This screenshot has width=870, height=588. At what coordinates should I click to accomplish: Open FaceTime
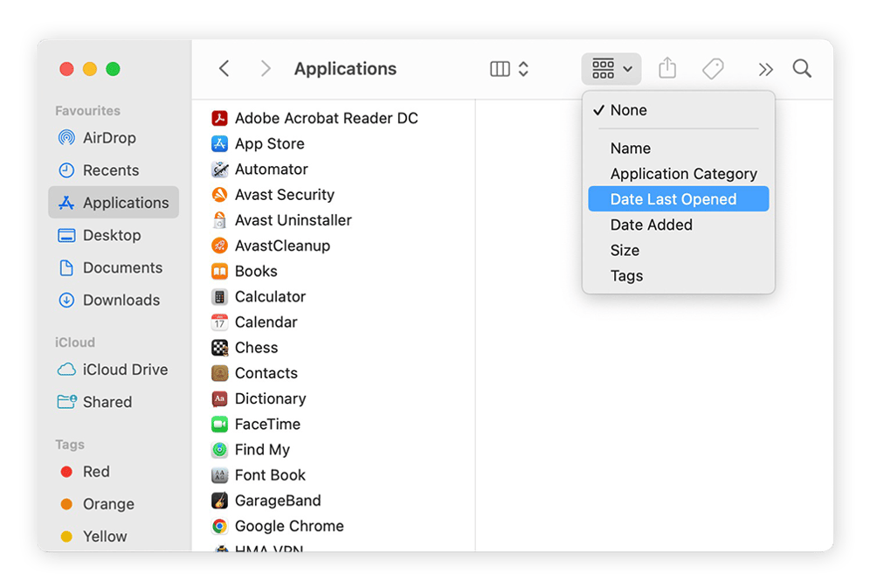(271, 424)
